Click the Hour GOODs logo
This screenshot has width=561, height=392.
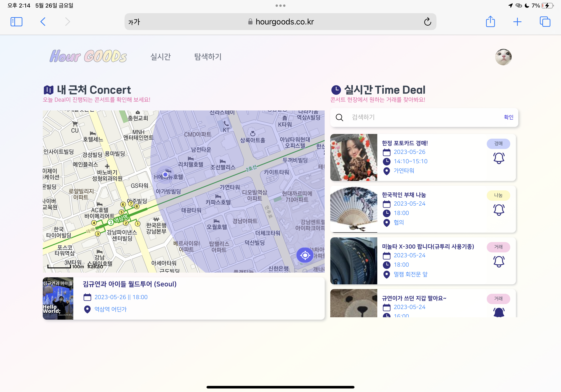88,56
